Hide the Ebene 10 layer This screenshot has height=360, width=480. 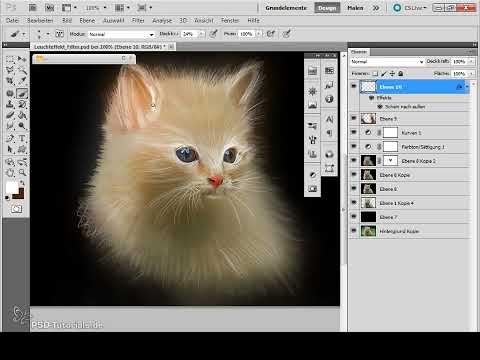[354, 86]
